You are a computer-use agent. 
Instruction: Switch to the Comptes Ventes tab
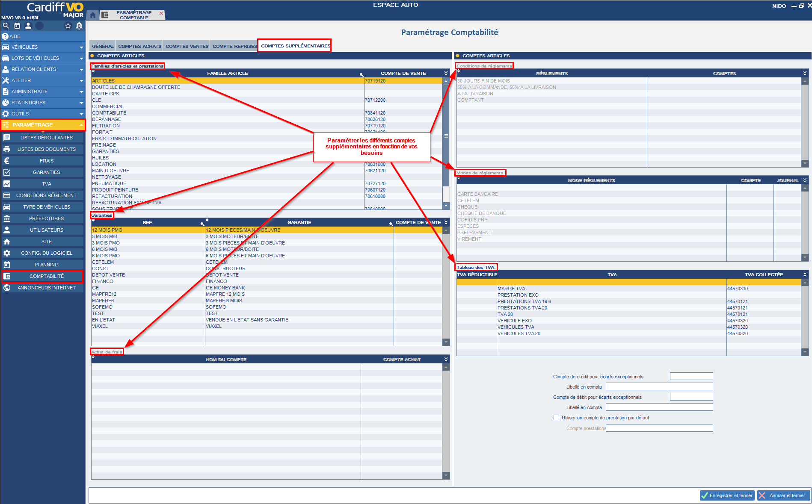point(187,46)
